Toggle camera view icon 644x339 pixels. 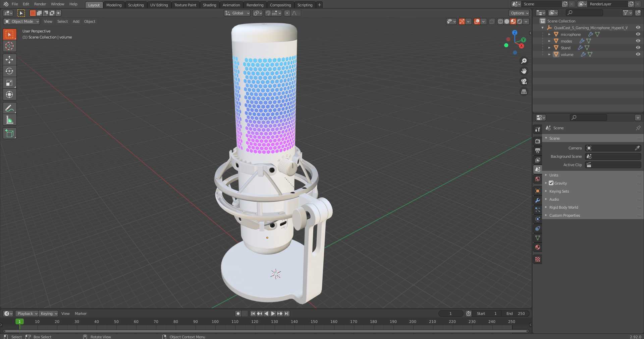pos(524,81)
